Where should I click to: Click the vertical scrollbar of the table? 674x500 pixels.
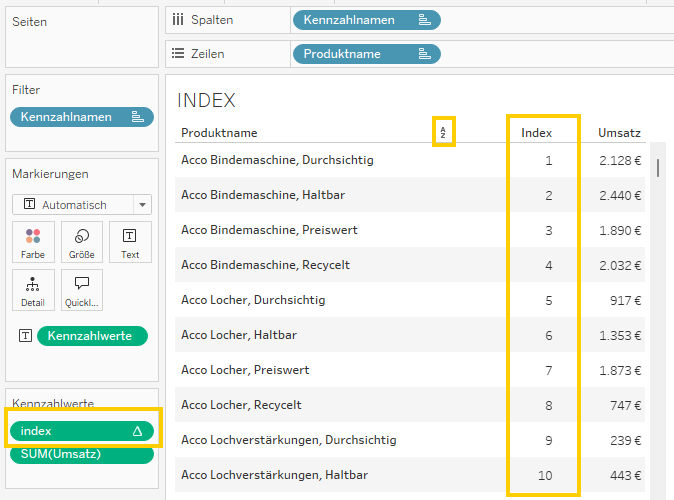click(658, 167)
